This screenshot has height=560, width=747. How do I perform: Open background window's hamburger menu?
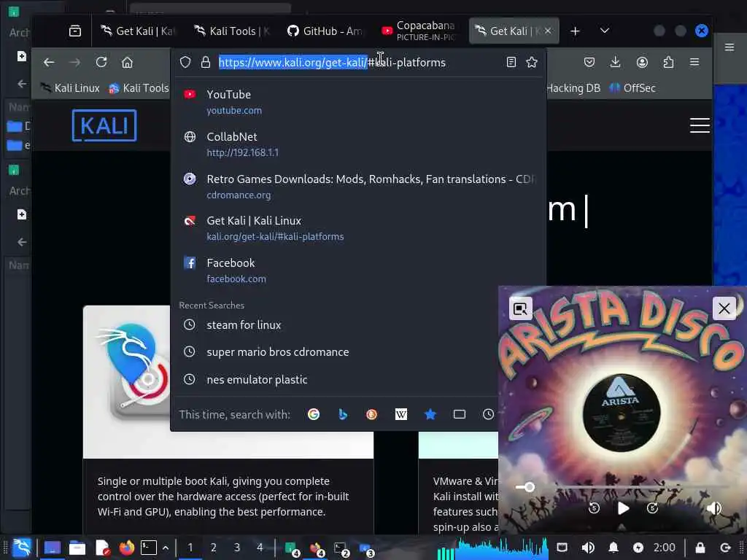point(729,47)
